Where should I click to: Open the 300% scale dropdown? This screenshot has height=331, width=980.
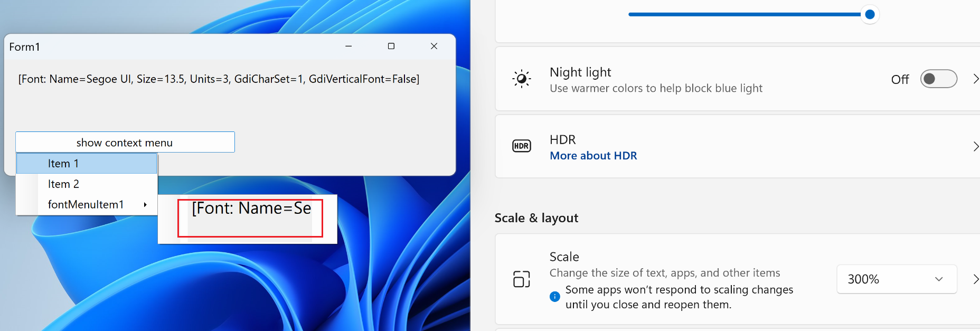point(897,279)
